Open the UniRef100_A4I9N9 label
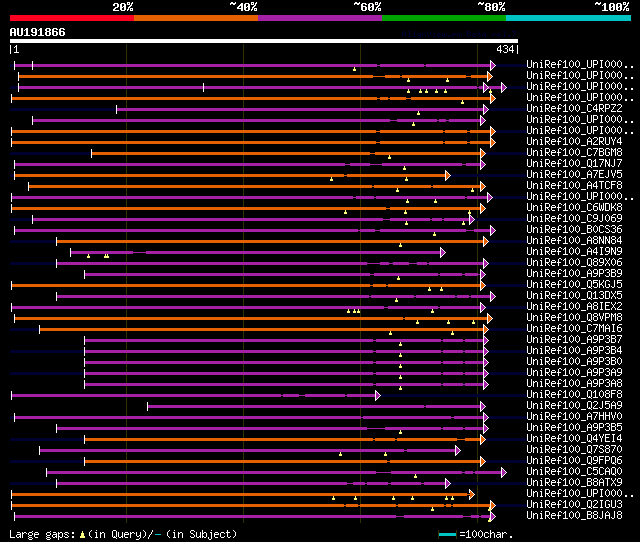Viewport: 640px width, 542px height. click(x=574, y=252)
